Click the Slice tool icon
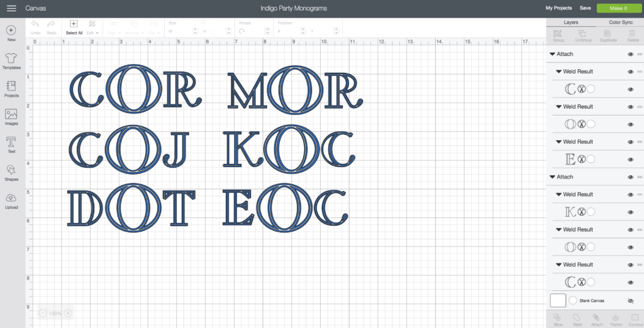This screenshot has width=644, height=328. click(557, 317)
